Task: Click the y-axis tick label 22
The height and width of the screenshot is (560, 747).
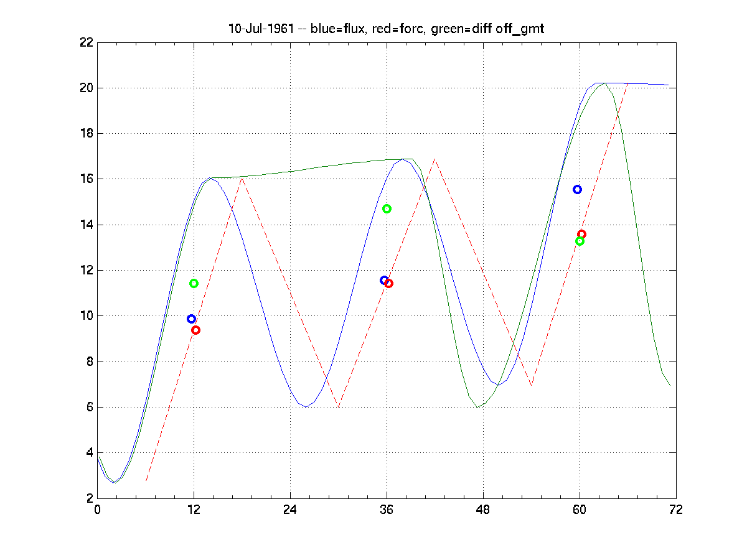Action: (x=86, y=42)
